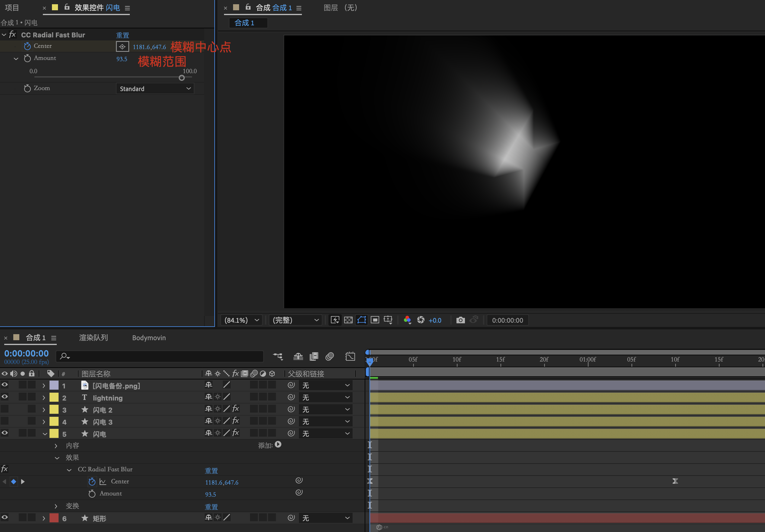Image resolution: width=765 pixels, height=532 pixels.
Task: Hide the 矩形 layer with eye toggle
Action: pyautogui.click(x=5, y=517)
